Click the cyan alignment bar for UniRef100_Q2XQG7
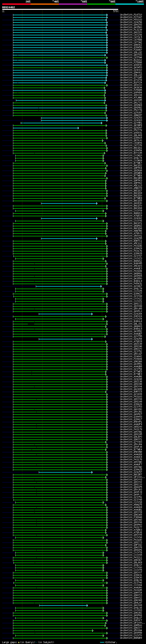Screen dimensions: 146x644 click(69, 286)
